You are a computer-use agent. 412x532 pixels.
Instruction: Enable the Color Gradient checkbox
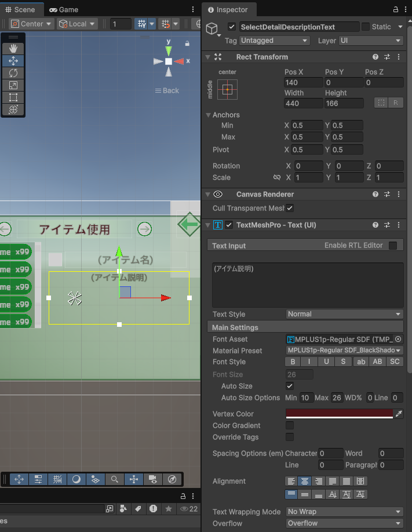[x=290, y=425]
